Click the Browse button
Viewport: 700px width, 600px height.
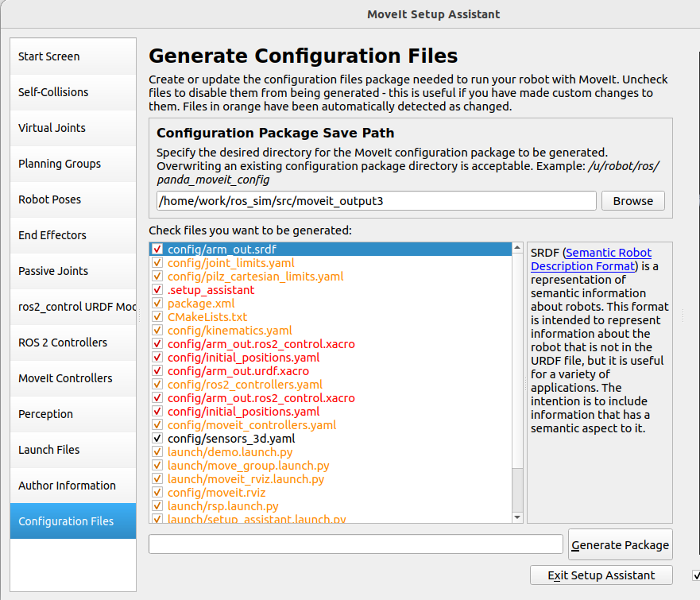(632, 201)
